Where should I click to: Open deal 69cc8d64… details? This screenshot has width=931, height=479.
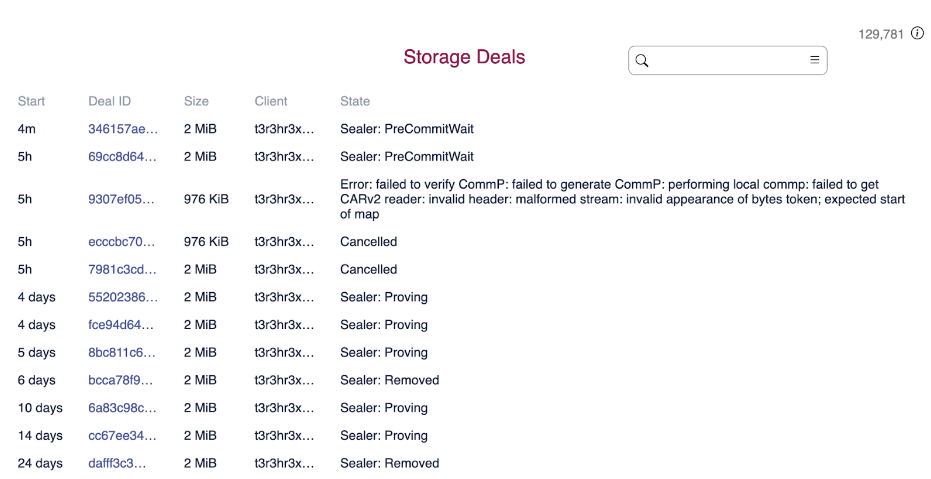(122, 157)
